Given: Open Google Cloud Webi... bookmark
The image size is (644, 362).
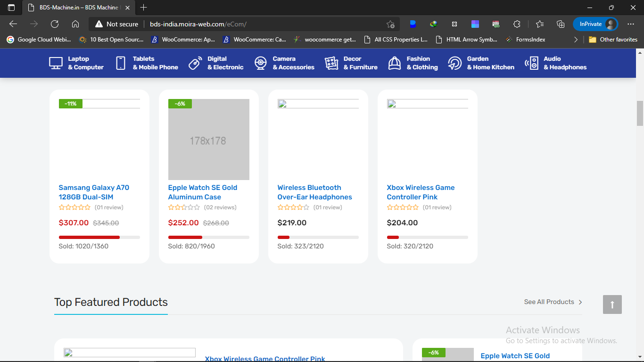Looking at the screenshot, I should [39, 40].
